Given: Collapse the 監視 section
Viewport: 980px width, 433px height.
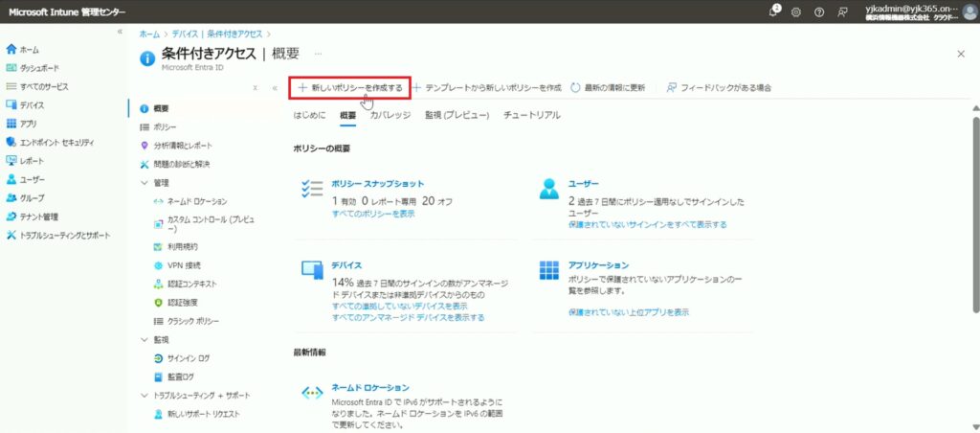Looking at the screenshot, I should (x=145, y=340).
